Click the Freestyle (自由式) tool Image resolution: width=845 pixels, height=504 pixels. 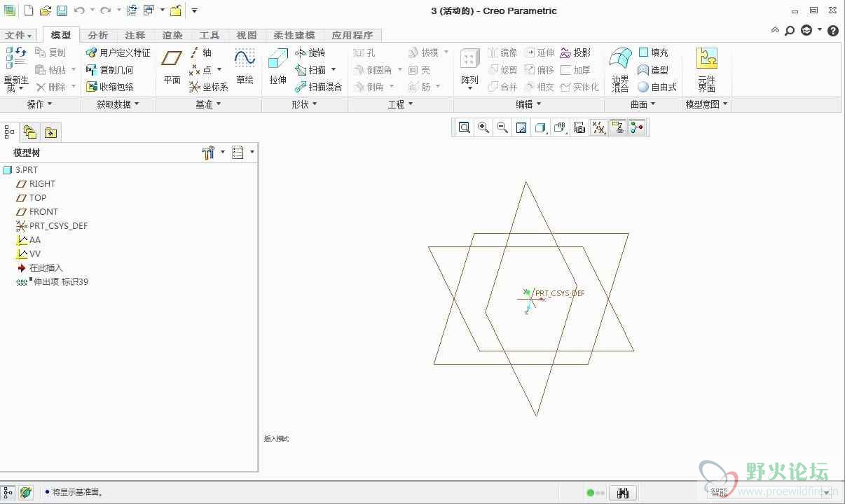(657, 87)
